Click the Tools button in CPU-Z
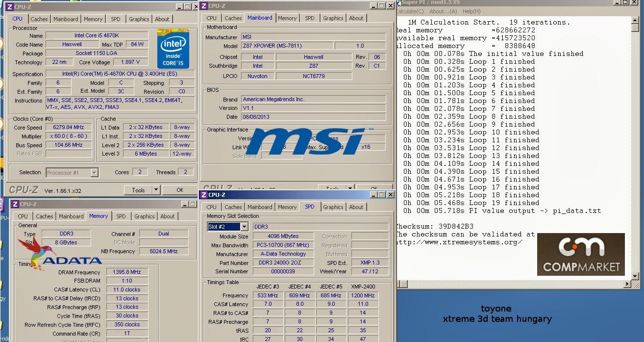 pos(139,190)
